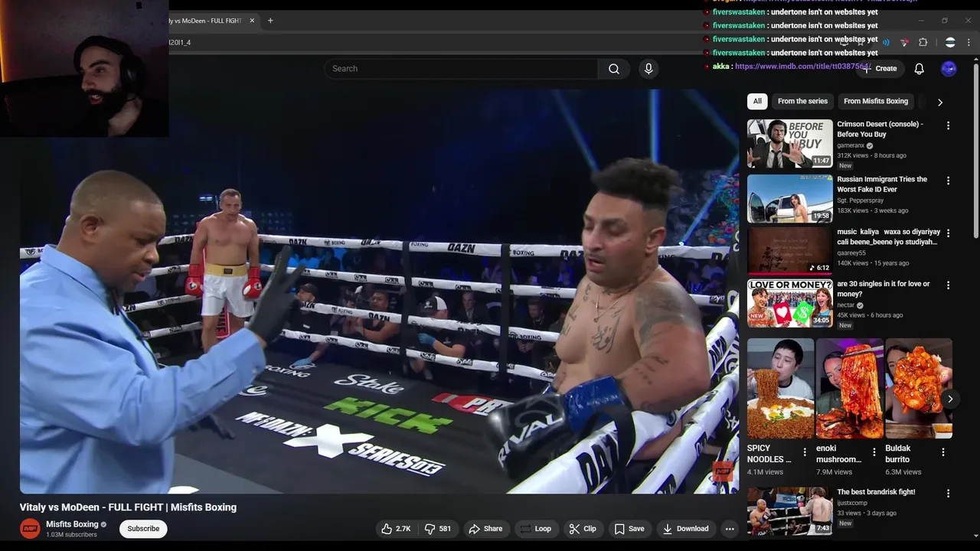Show more filter chips with arrow
Screen dimensions: 980x551
(x=940, y=102)
